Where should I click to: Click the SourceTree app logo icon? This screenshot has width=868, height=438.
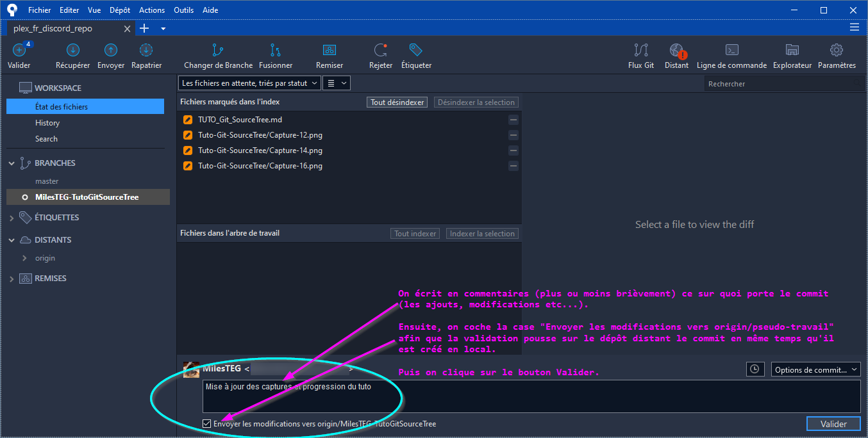(12, 10)
